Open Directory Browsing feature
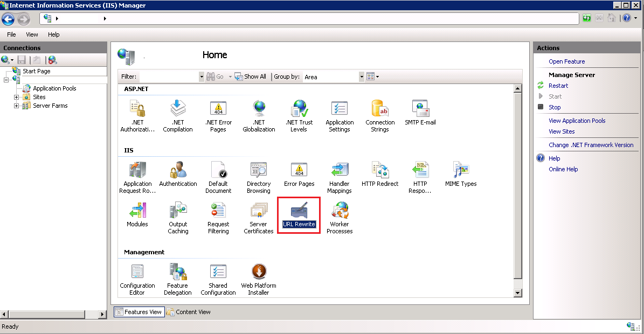Screen dimensions: 644x334 coord(259,177)
